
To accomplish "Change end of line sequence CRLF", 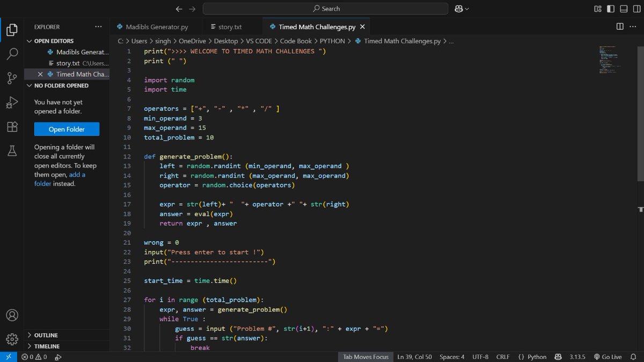I will click(503, 357).
